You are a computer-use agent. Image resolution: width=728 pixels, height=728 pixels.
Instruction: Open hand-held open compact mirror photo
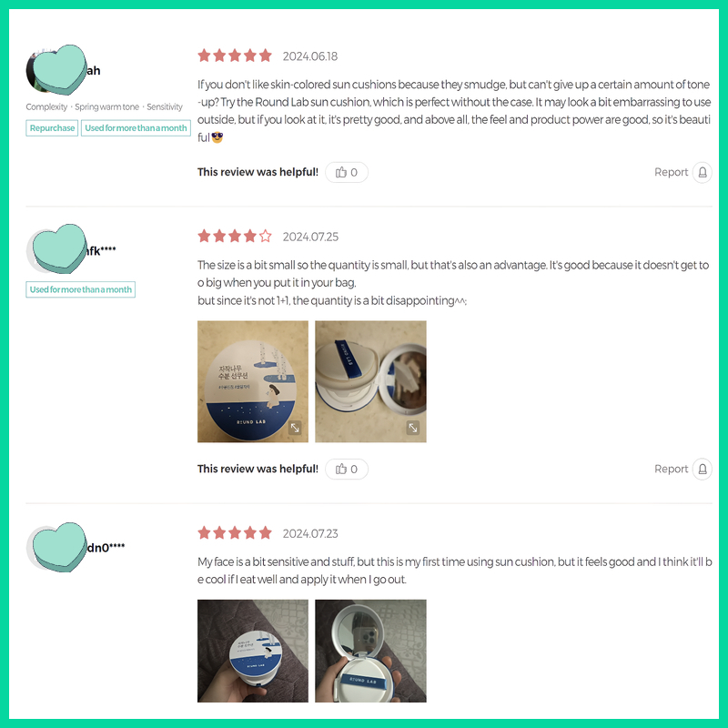point(370,651)
